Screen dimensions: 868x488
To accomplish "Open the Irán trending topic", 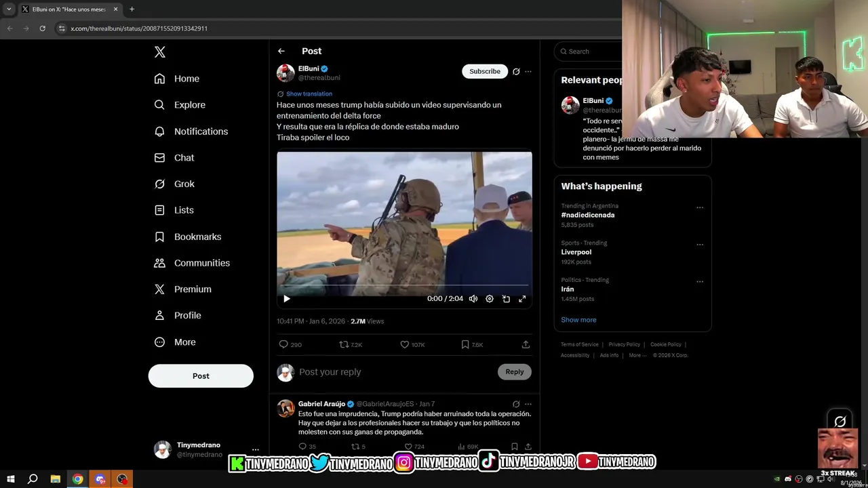I will point(568,289).
